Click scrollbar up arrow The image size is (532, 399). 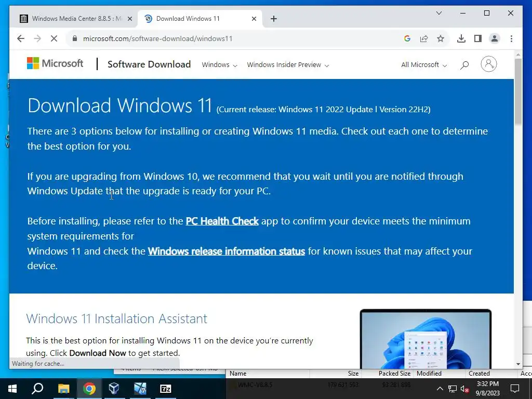518,54
